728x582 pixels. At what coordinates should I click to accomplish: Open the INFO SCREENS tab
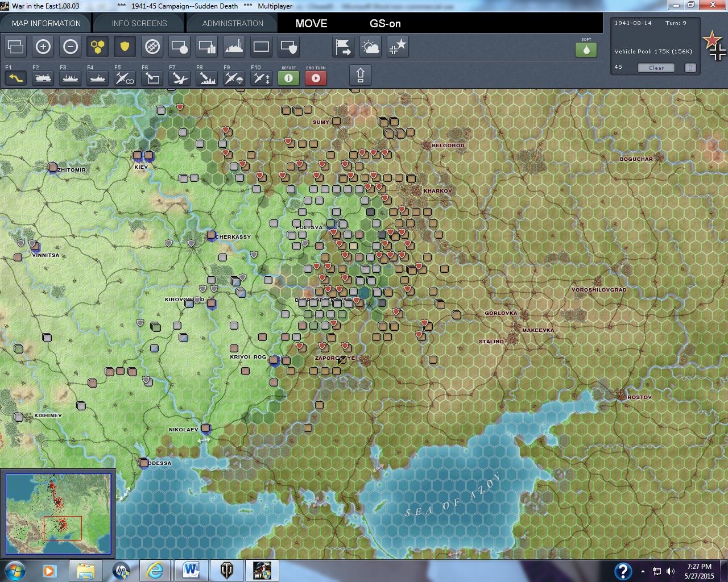[139, 23]
